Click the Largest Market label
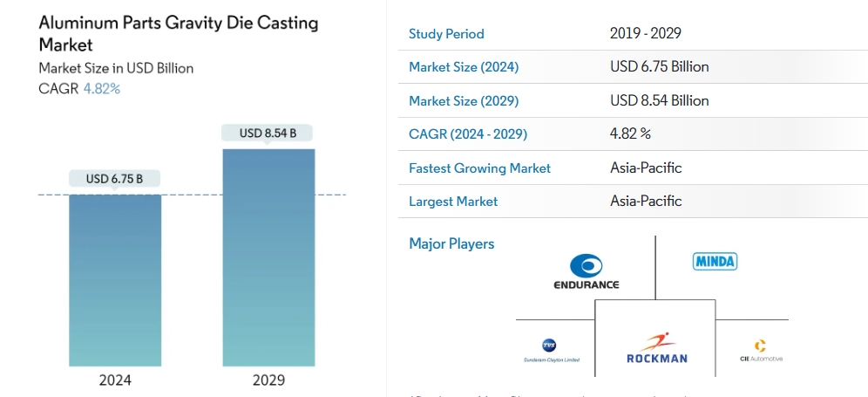868x397 pixels. [453, 202]
